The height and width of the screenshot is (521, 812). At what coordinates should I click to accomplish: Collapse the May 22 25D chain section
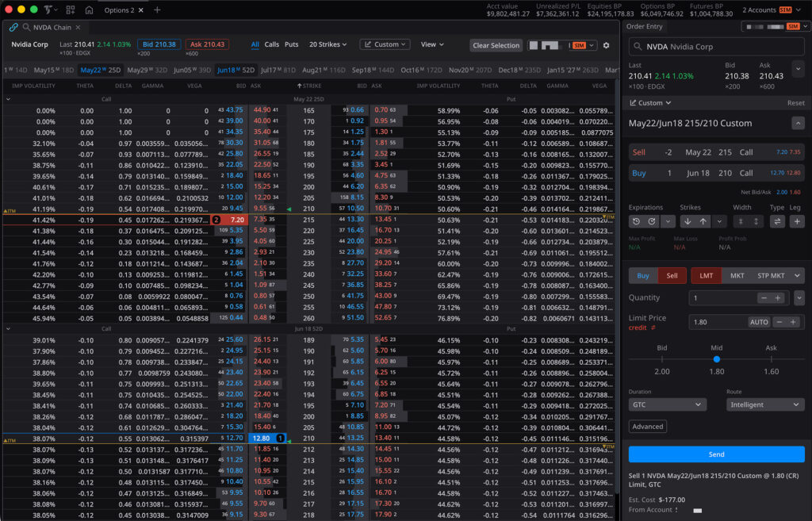[8, 99]
